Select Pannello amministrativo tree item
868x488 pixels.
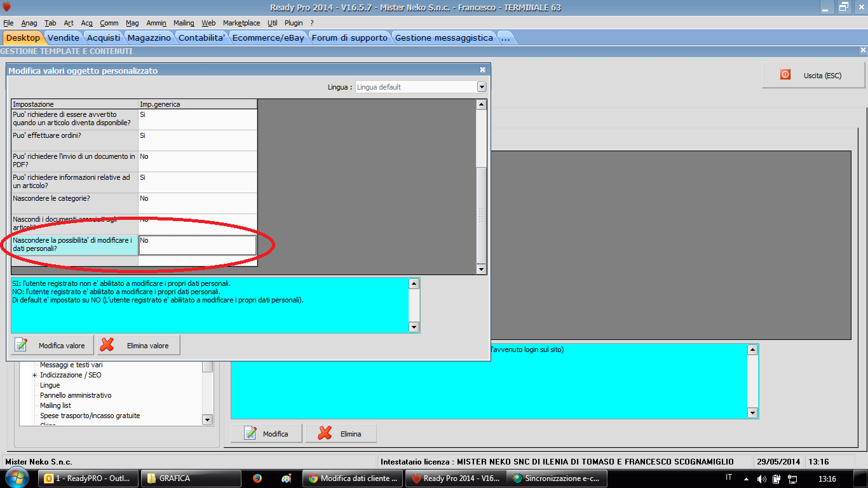pos(76,395)
